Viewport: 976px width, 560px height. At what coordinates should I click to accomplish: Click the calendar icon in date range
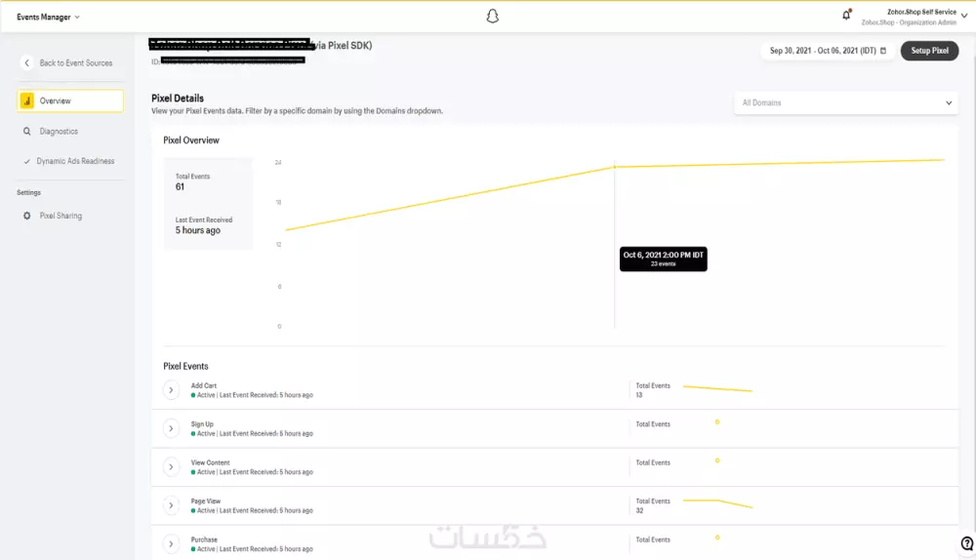click(883, 51)
